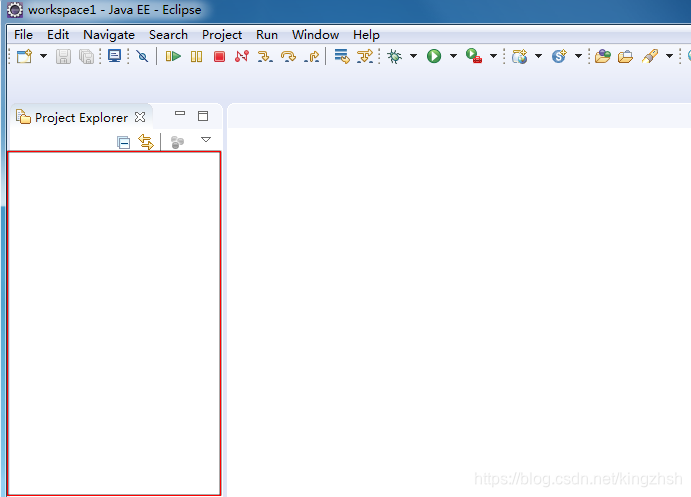Toggle Skip All Breakpoints icon
The image size is (691, 497).
(x=142, y=56)
